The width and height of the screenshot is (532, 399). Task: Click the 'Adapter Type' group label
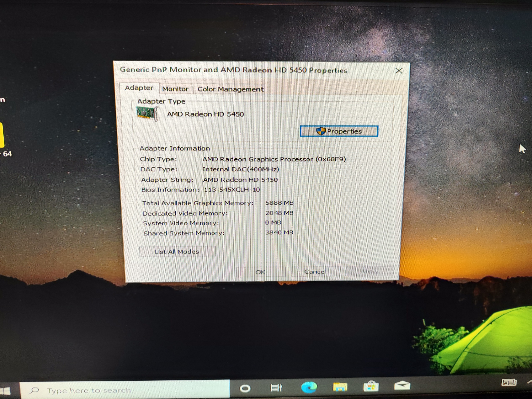pos(161,101)
